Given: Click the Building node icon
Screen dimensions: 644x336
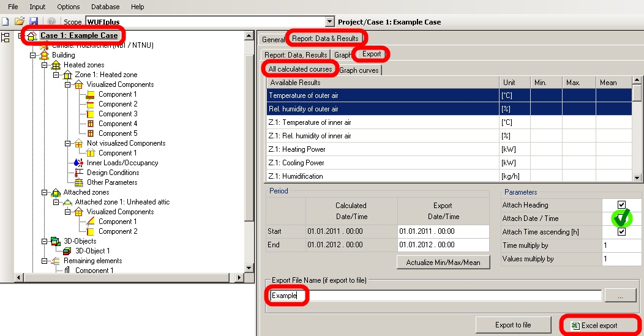Looking at the screenshot, I should coord(44,55).
